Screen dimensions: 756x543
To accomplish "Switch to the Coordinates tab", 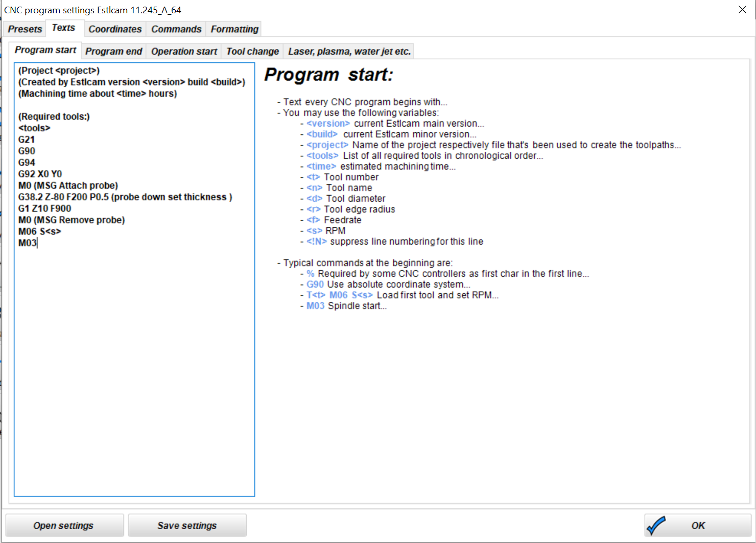I will 115,29.
